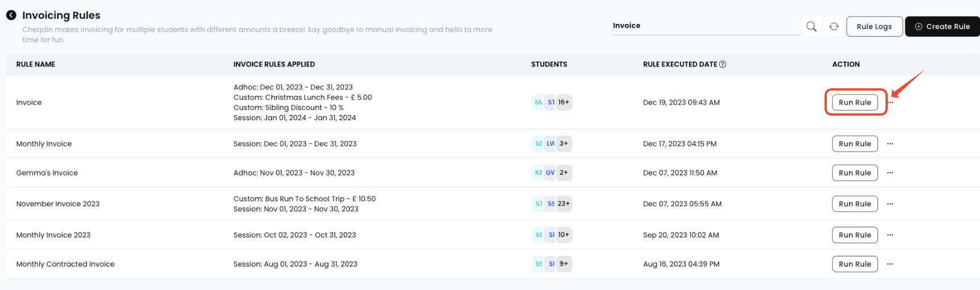Image resolution: width=980 pixels, height=290 pixels.
Task: Run Rule for Monthly Invoice 2023
Action: [x=855, y=235]
